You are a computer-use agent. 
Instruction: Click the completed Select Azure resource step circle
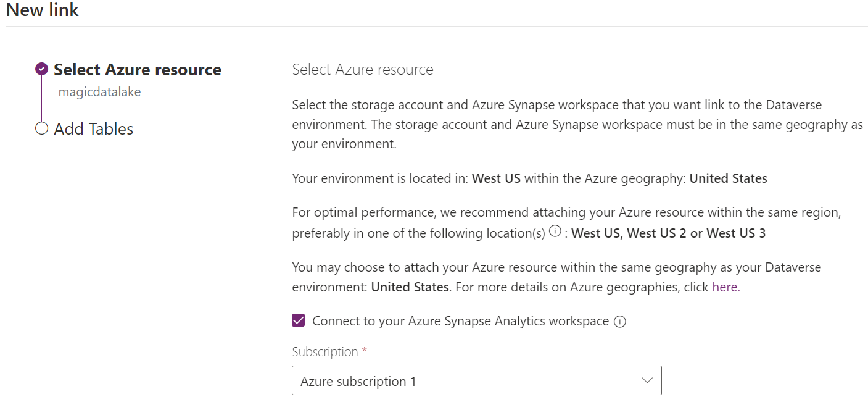(41, 69)
